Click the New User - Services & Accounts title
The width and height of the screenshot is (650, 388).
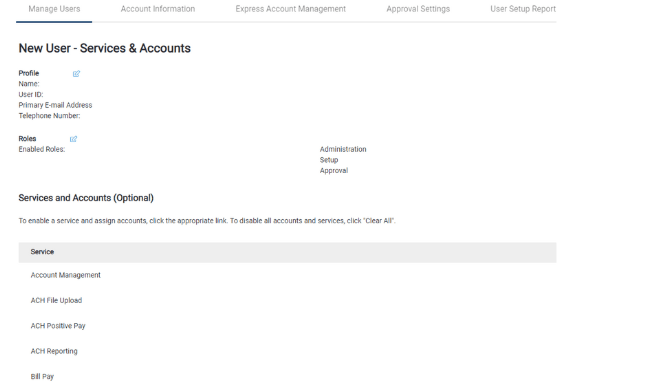(105, 48)
